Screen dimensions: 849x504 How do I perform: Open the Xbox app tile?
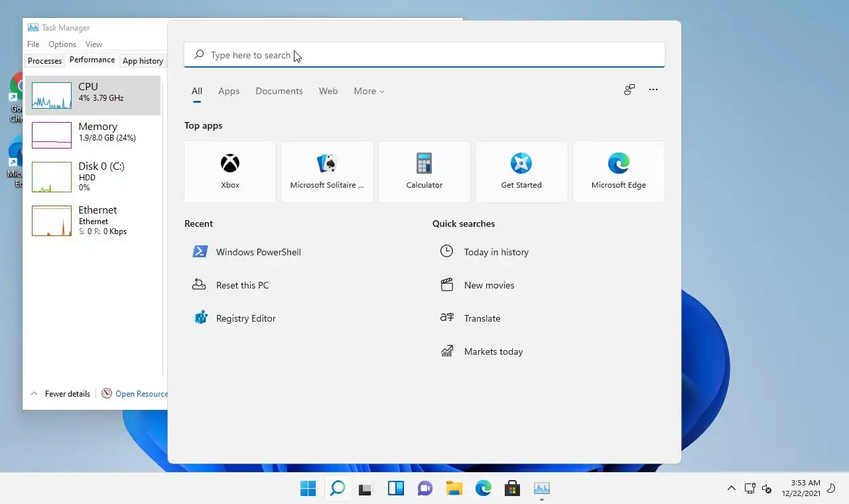(x=230, y=172)
